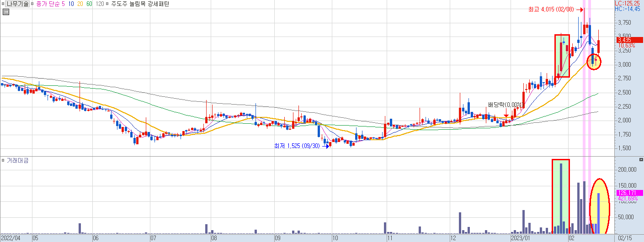644x242 pixels.
Task: Click square marker before 주도주 눌림목
Action: pos(107,4)
